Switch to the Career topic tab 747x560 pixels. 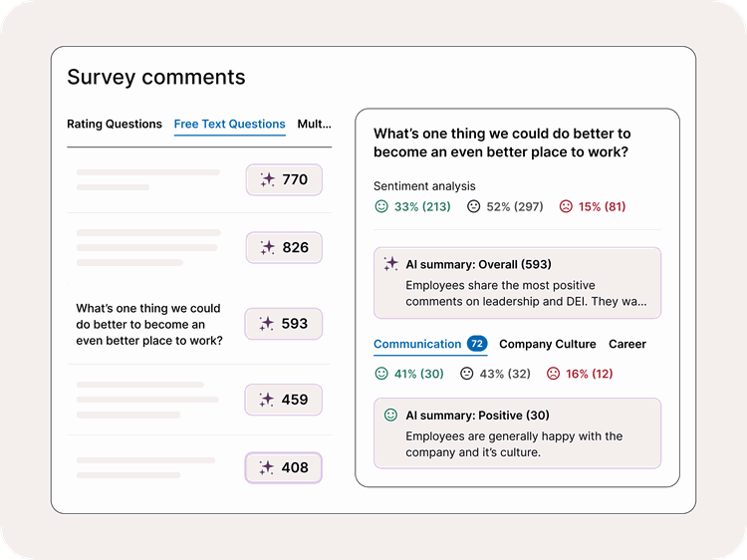[x=626, y=344]
